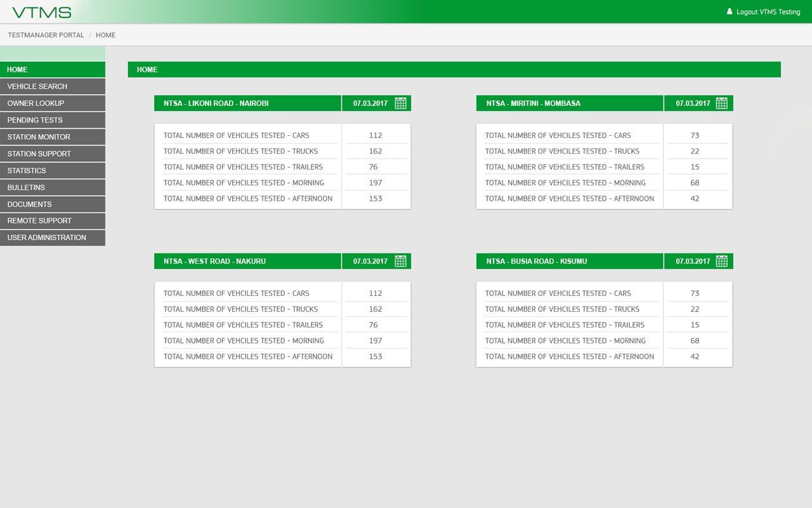812x508 pixels.
Task: Select Afternoon row in Likoni Road Nairobi table
Action: [x=282, y=199]
